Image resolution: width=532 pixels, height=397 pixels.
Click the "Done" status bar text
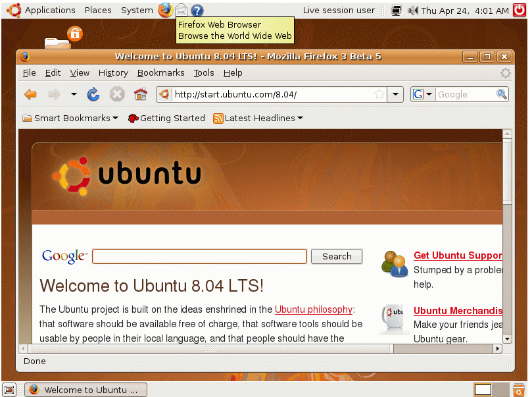pos(35,361)
